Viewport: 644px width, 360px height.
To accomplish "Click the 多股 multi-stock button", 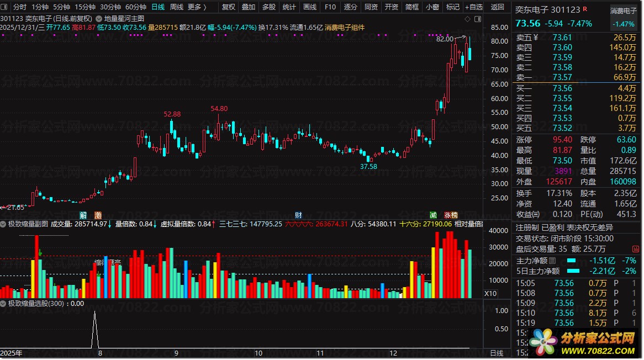I will pyautogui.click(x=269, y=7).
